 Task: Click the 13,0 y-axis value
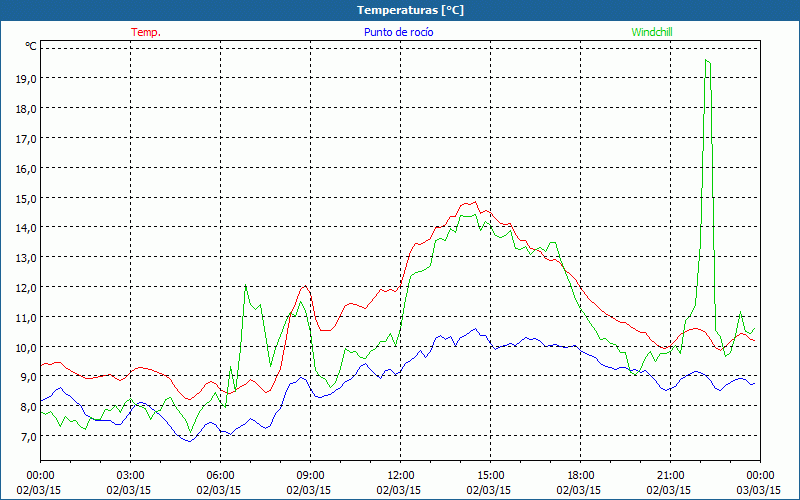click(24, 258)
